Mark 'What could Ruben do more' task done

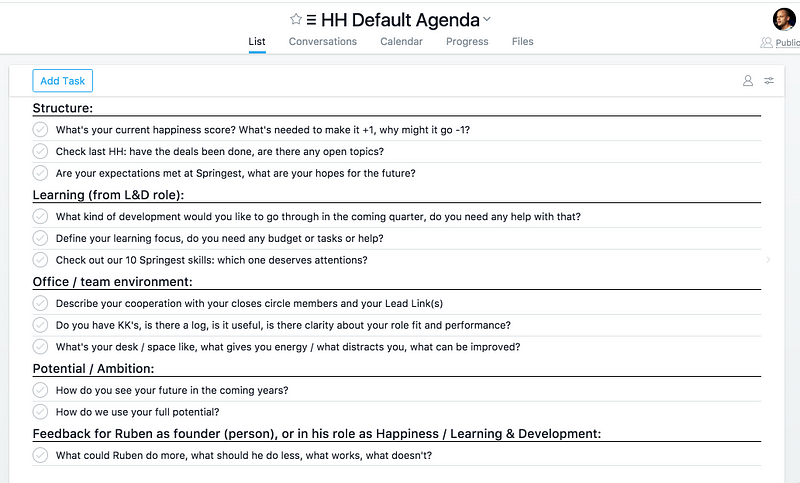[40, 455]
